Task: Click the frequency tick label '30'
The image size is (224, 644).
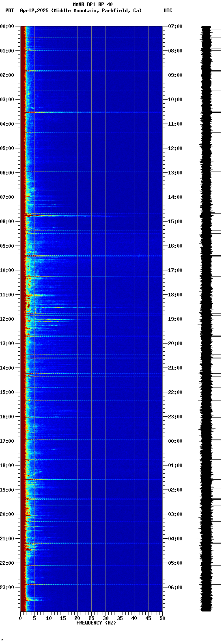Action: (x=106, y=618)
